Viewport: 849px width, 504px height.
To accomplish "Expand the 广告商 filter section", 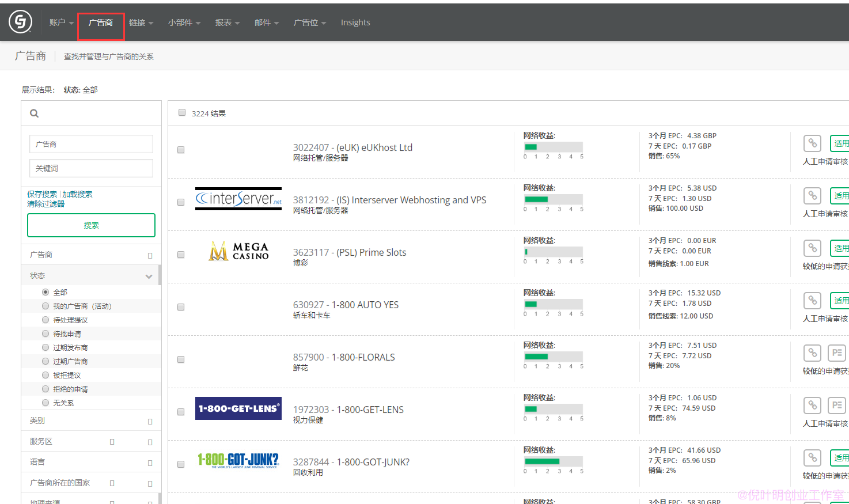I will tap(91, 255).
